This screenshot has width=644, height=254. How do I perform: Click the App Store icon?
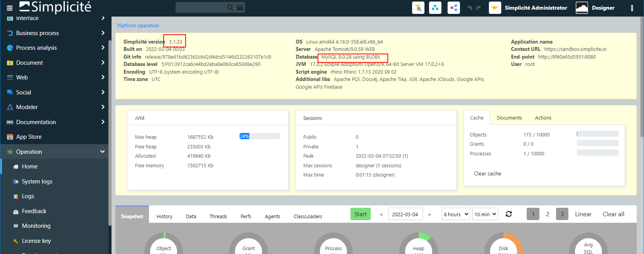coord(10,137)
